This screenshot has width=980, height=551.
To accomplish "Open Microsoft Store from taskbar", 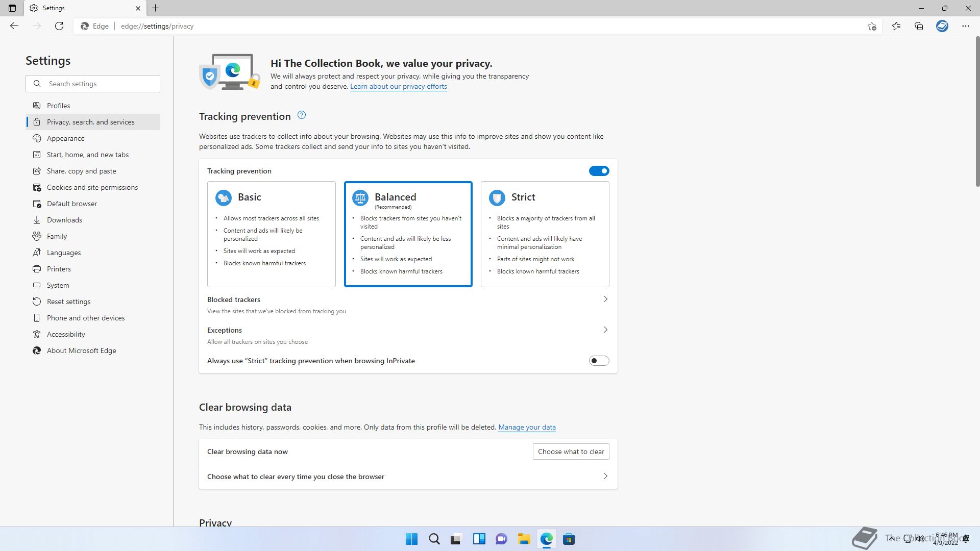I will (x=569, y=539).
